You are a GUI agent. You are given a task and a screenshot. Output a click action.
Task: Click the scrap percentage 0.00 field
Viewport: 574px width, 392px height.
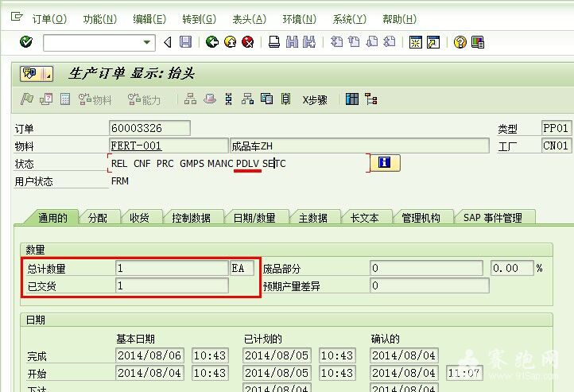(x=512, y=268)
